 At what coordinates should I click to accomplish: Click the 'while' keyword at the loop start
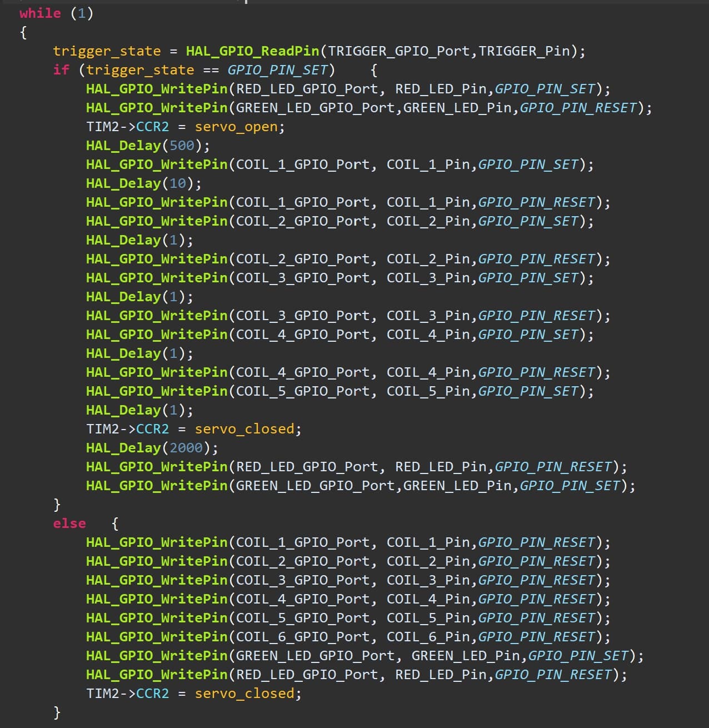coord(40,13)
